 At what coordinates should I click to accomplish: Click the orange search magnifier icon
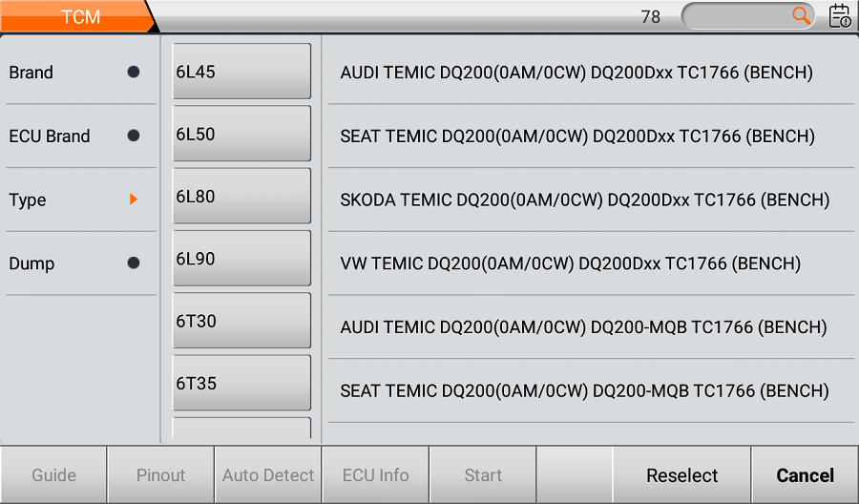click(x=801, y=15)
